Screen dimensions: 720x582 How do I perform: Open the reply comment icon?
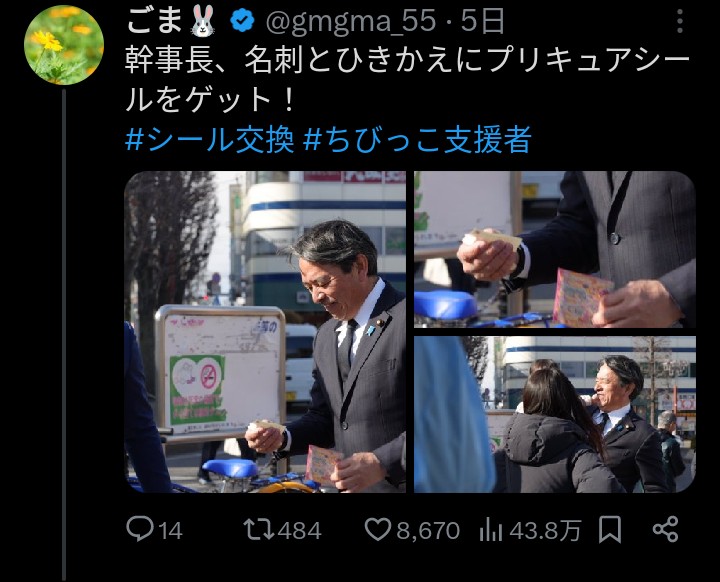(x=140, y=529)
